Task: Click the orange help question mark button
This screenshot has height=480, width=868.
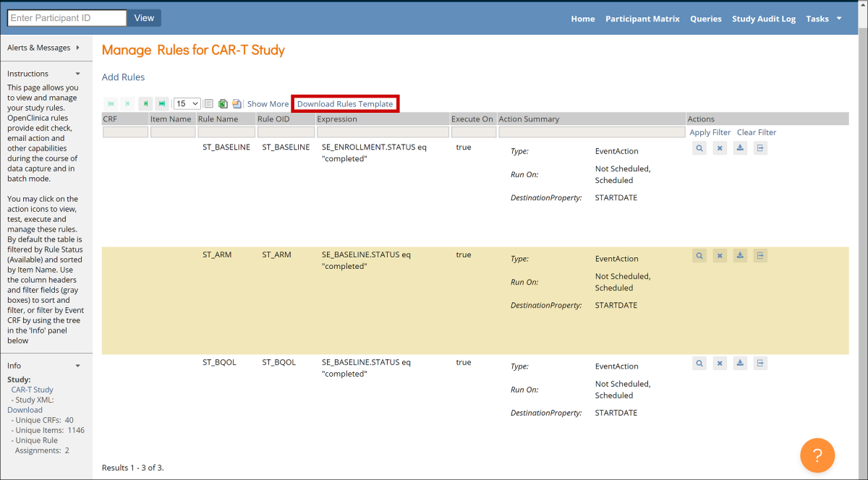Action: [x=817, y=455]
